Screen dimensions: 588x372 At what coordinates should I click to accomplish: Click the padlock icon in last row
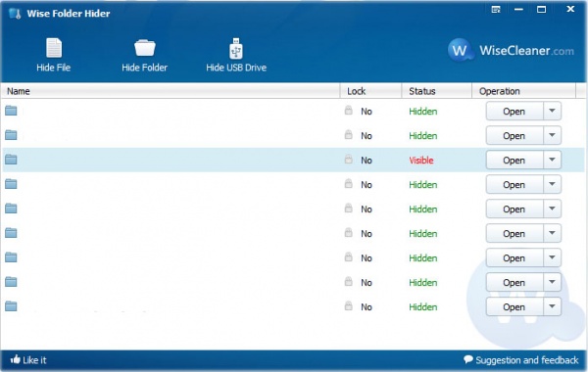[x=348, y=305]
